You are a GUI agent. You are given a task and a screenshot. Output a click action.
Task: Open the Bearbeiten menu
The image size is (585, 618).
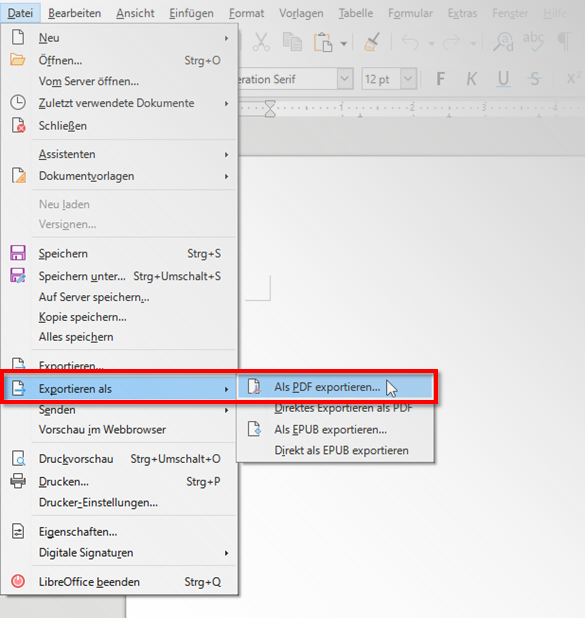(75, 13)
